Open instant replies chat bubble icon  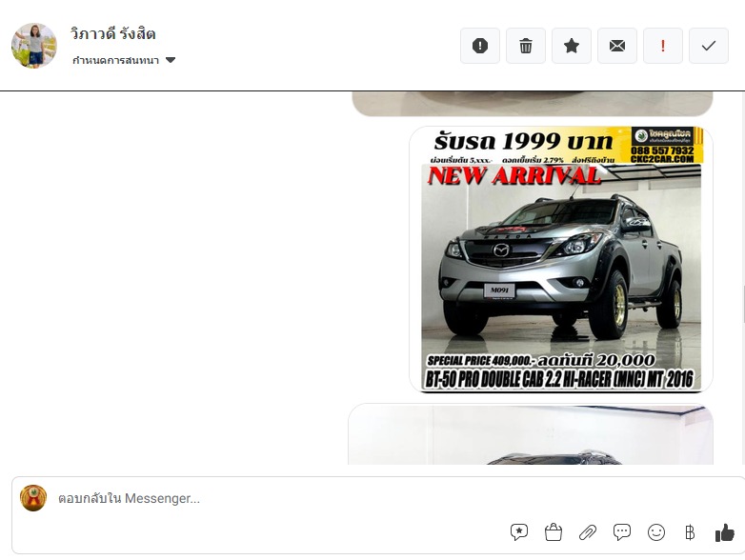pos(622,532)
